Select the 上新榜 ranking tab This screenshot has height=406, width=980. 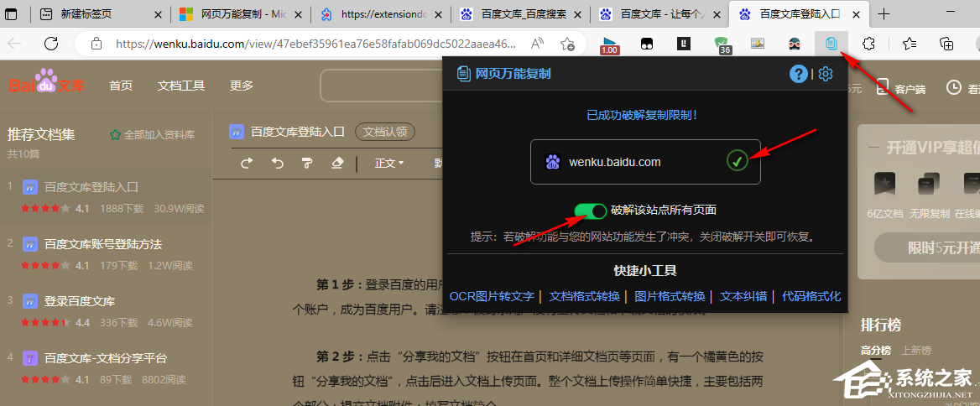pos(916,350)
